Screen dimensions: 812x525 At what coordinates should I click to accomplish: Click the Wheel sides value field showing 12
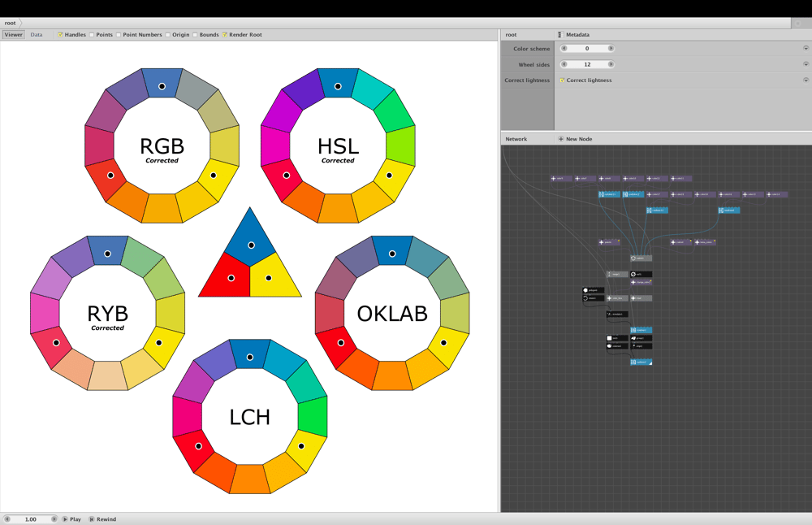[x=587, y=64]
